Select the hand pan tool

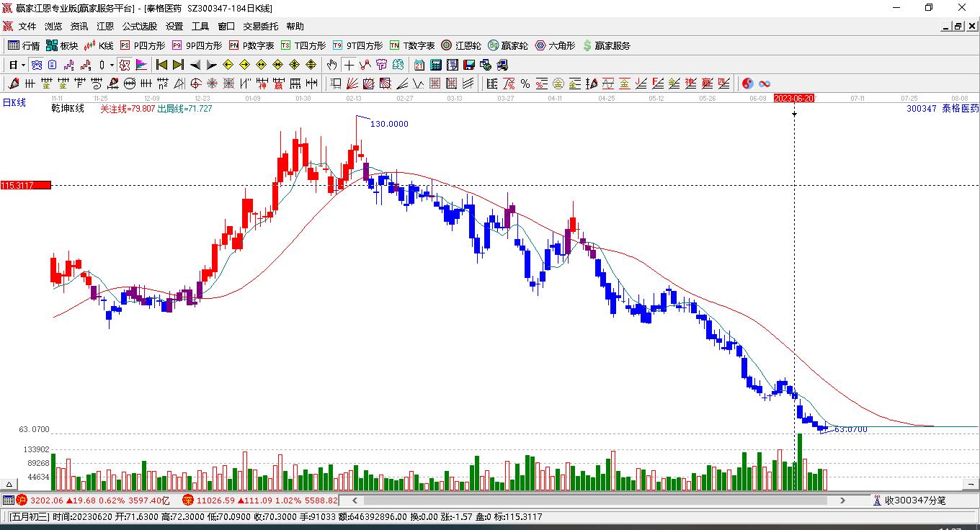coord(331,65)
